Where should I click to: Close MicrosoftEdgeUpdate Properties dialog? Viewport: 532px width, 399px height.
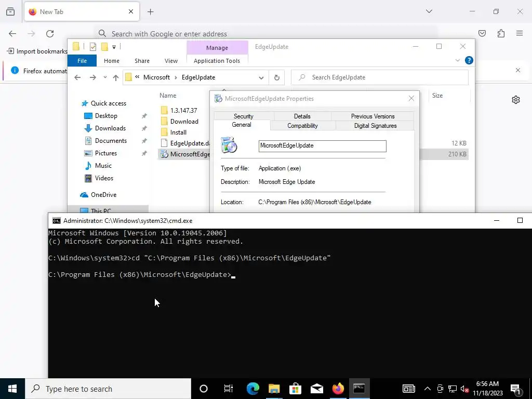411,98
